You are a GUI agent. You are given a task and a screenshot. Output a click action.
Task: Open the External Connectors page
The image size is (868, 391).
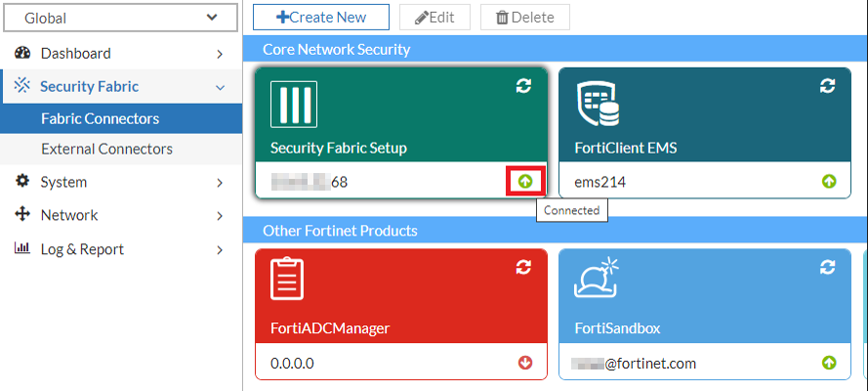click(x=106, y=150)
